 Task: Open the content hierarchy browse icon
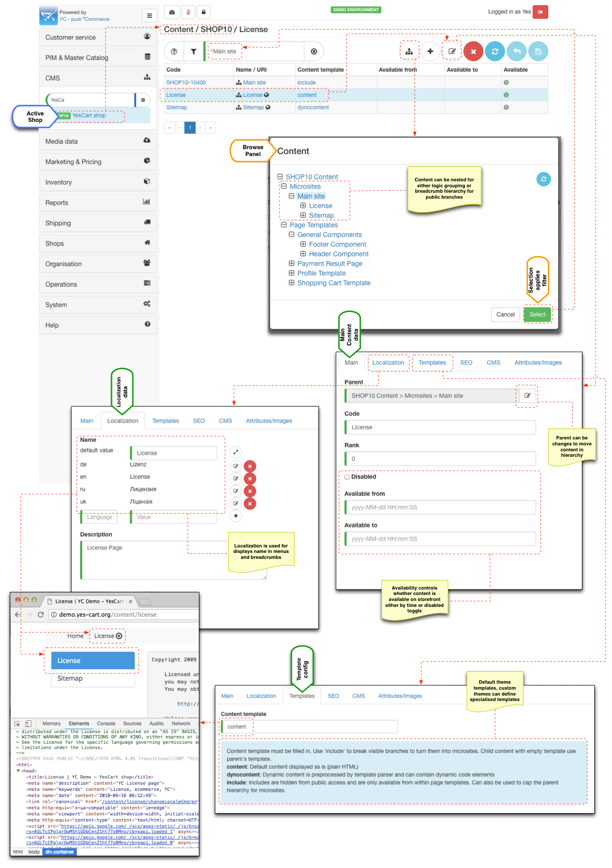[409, 52]
